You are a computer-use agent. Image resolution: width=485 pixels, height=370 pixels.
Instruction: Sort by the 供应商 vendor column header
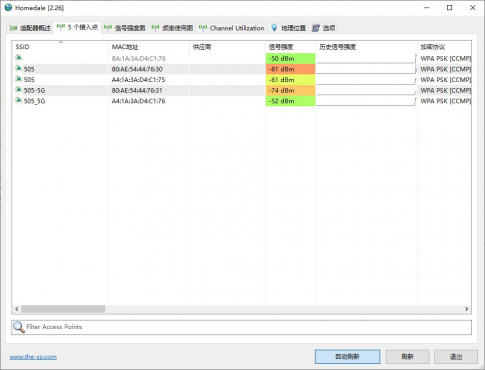(227, 47)
